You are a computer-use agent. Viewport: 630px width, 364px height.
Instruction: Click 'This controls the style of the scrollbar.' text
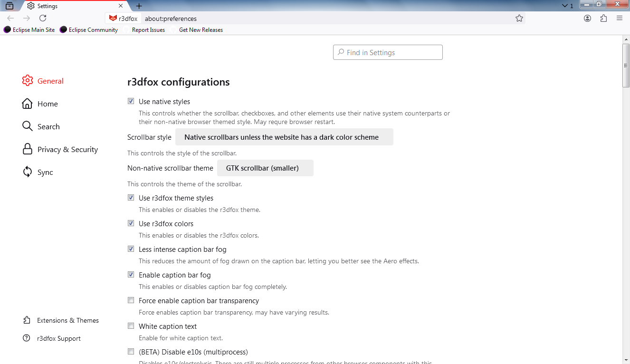tap(182, 153)
